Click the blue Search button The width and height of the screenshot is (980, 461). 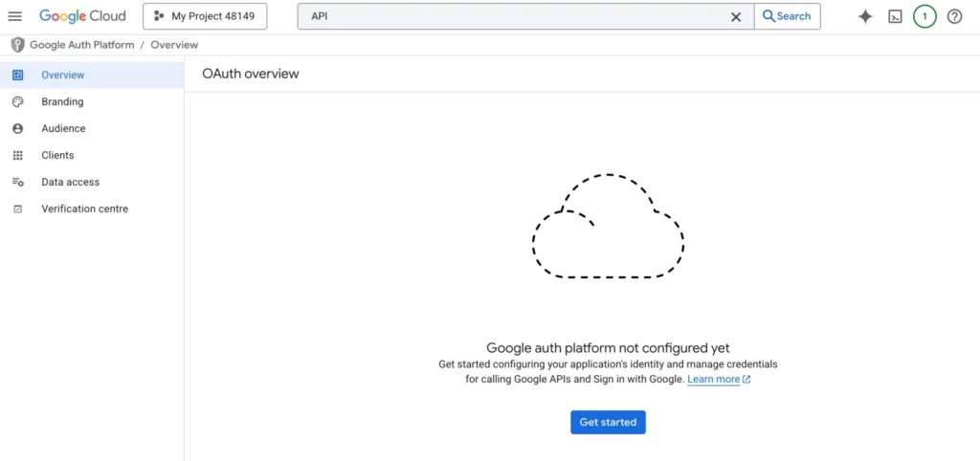(x=788, y=16)
